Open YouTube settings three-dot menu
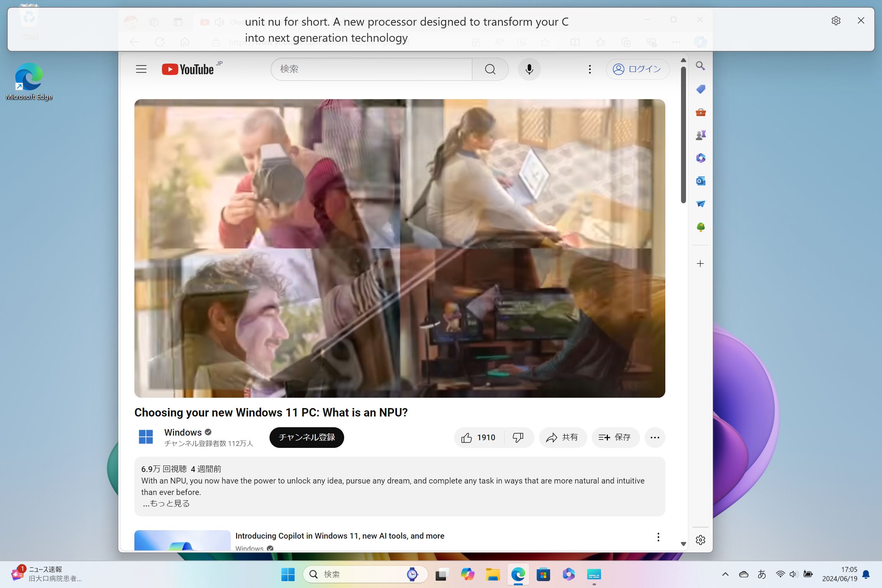Image resolution: width=882 pixels, height=588 pixels. [590, 69]
